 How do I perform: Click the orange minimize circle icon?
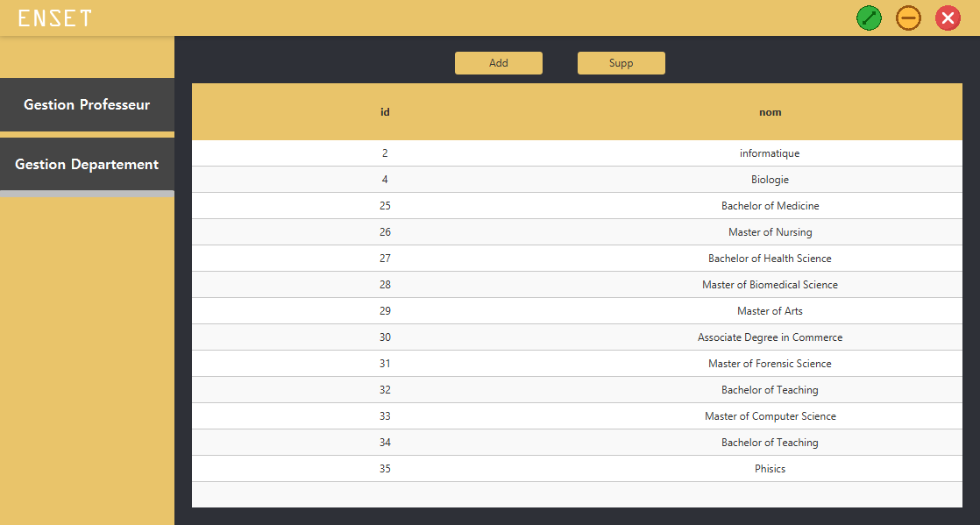click(908, 18)
